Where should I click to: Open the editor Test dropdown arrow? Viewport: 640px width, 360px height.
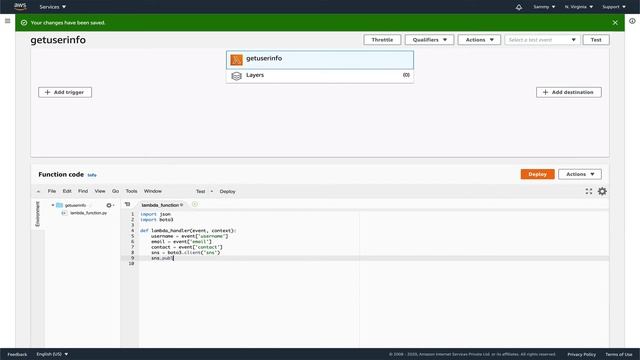click(211, 191)
